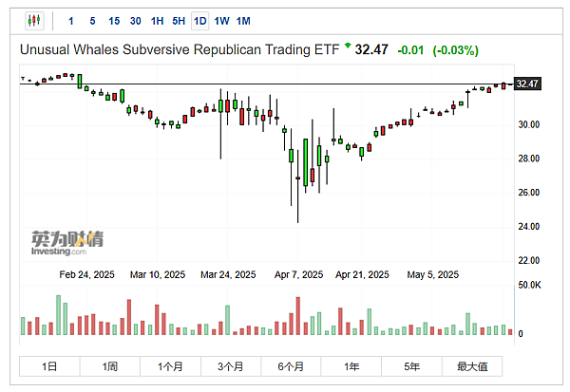This screenshot has height=392, width=570.
Task: Select the 5 minute interval
Action: click(92, 21)
